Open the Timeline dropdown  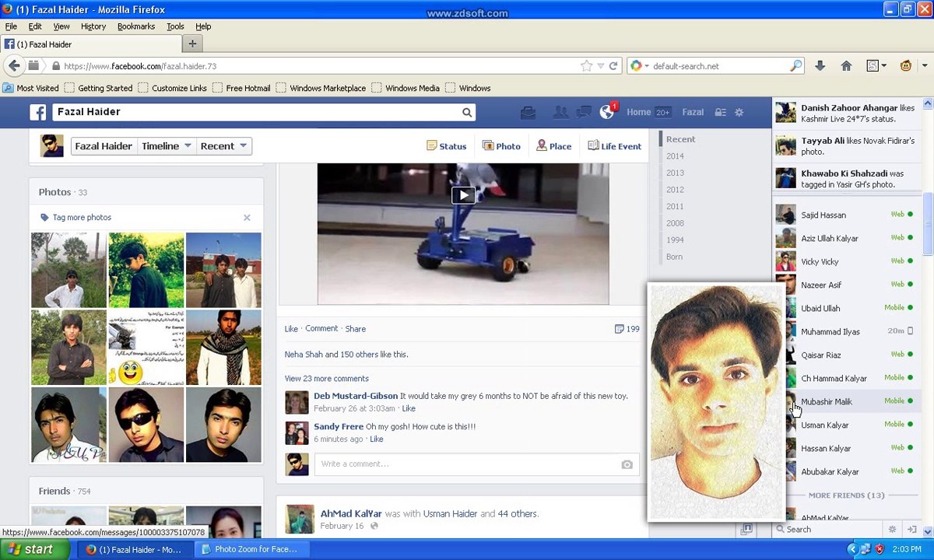(167, 146)
